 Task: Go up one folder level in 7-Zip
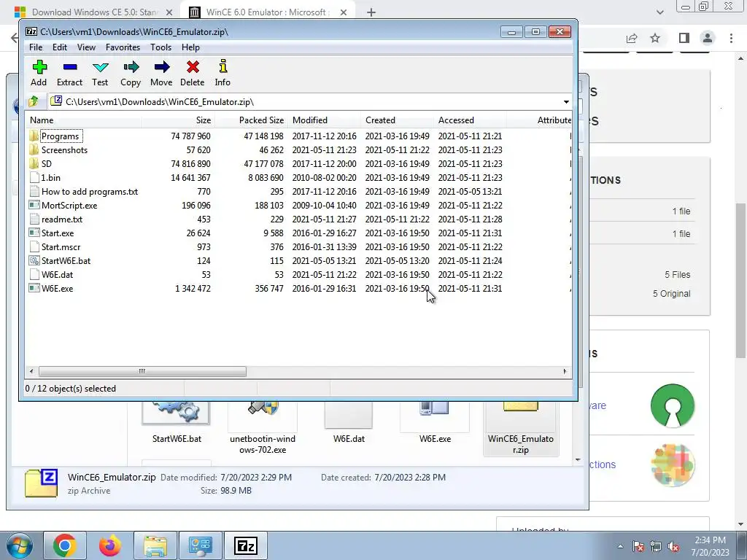click(34, 101)
